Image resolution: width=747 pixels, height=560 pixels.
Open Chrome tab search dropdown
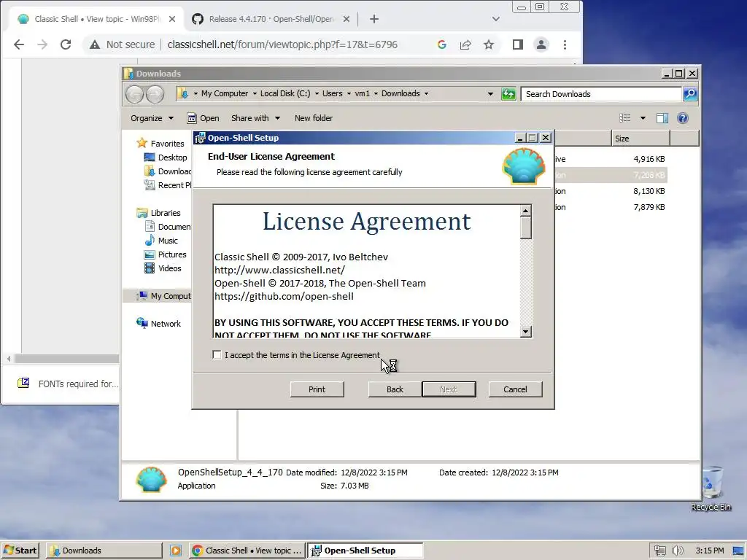point(496,19)
